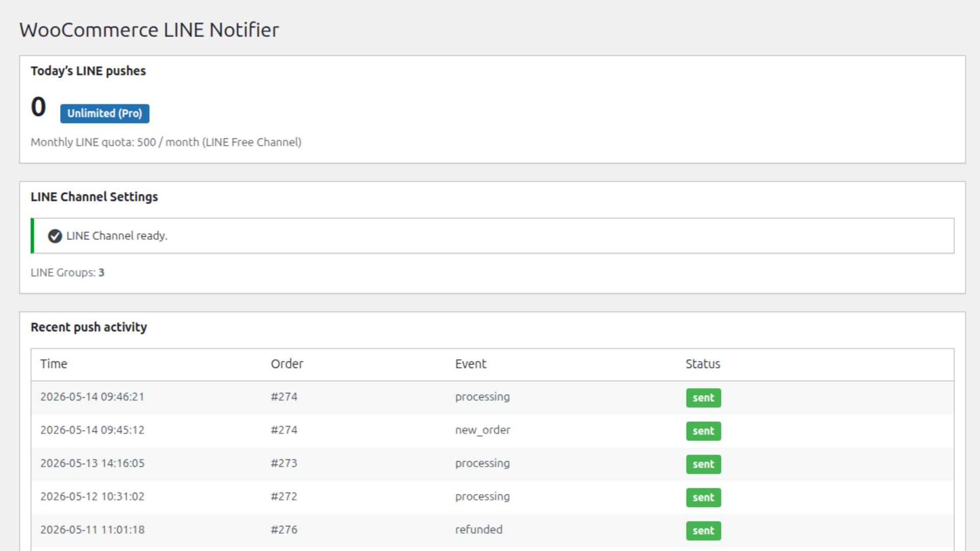Click the Today's LINE pushes heading
Screen dimensions: 980x551
click(x=88, y=71)
